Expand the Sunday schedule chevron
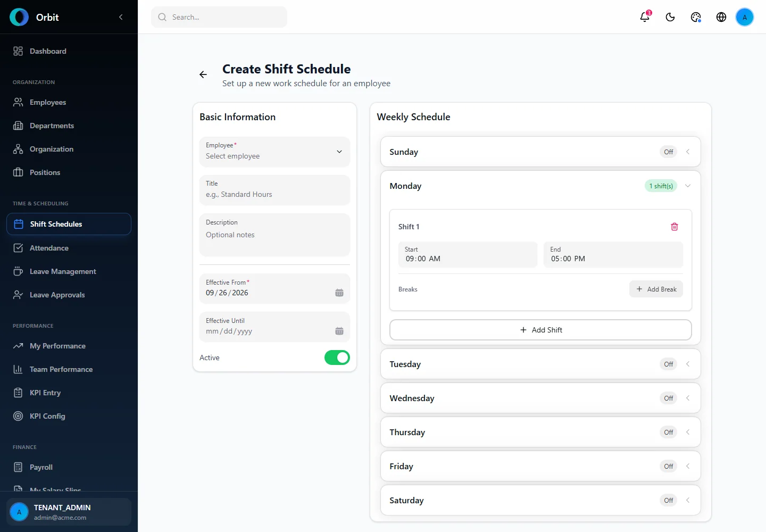Image resolution: width=766 pixels, height=532 pixels. [x=688, y=152]
